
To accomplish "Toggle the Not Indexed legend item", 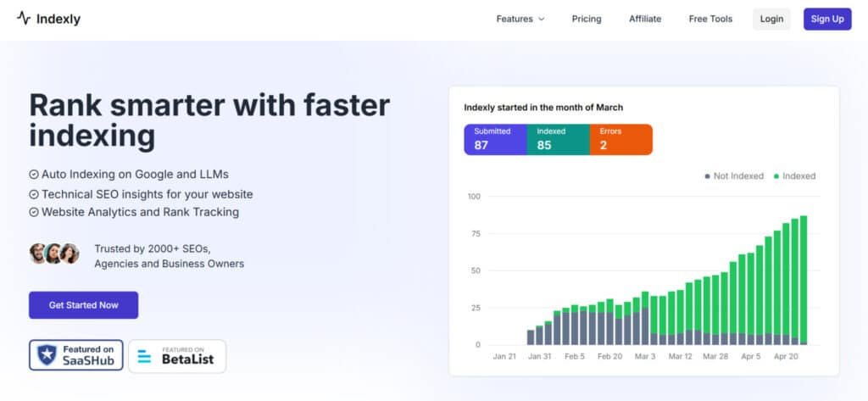I will click(x=734, y=176).
